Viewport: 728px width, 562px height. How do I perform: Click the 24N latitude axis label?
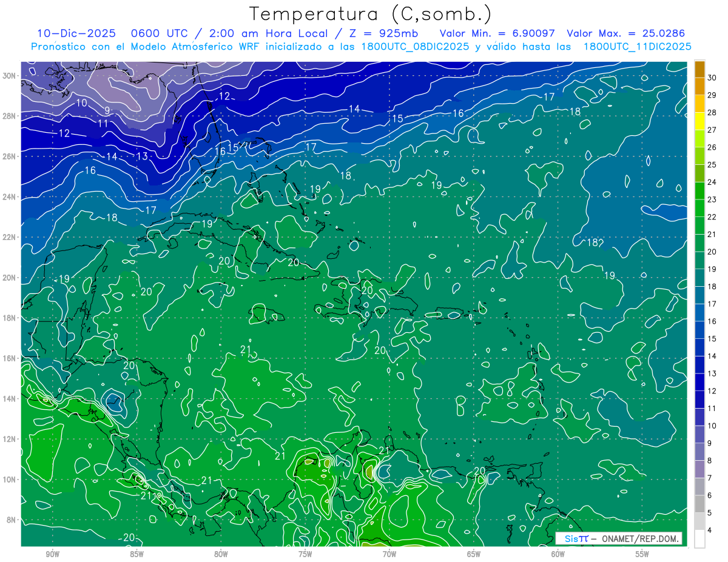(10, 197)
